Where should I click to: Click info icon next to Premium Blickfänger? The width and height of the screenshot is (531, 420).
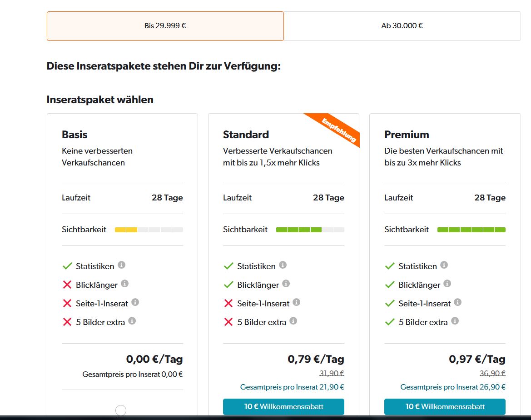[x=447, y=284]
